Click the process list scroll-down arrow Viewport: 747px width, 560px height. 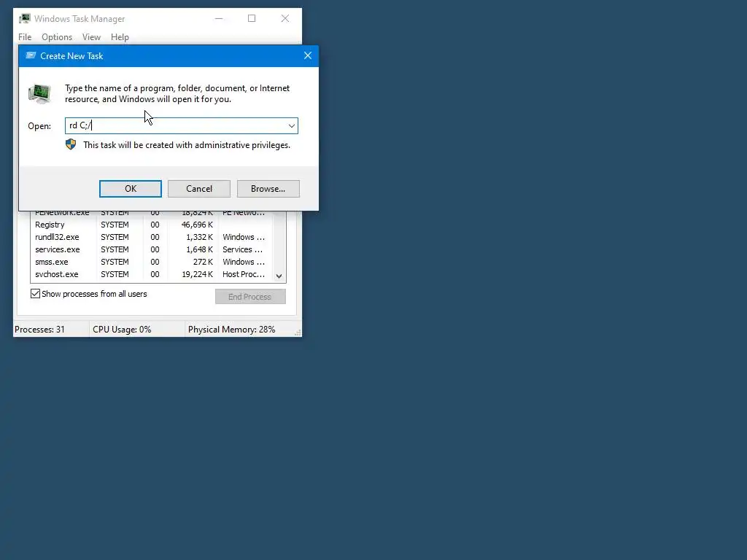point(279,276)
